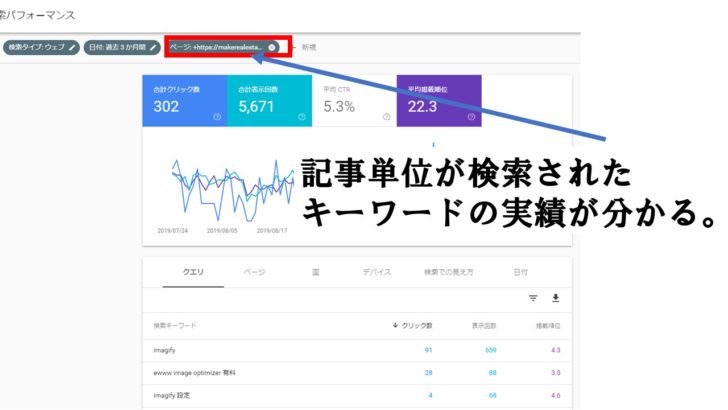Toggle the 合計クリック数 metric card
The image size is (728, 410).
[x=183, y=100]
